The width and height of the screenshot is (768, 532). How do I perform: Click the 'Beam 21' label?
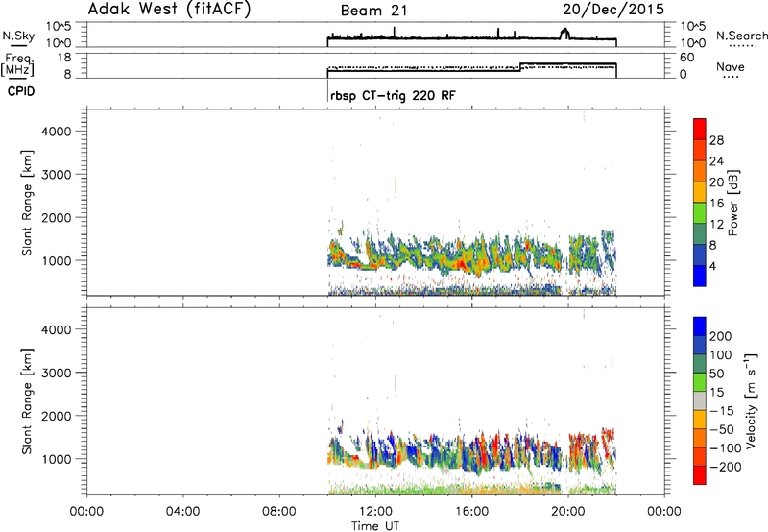(374, 11)
